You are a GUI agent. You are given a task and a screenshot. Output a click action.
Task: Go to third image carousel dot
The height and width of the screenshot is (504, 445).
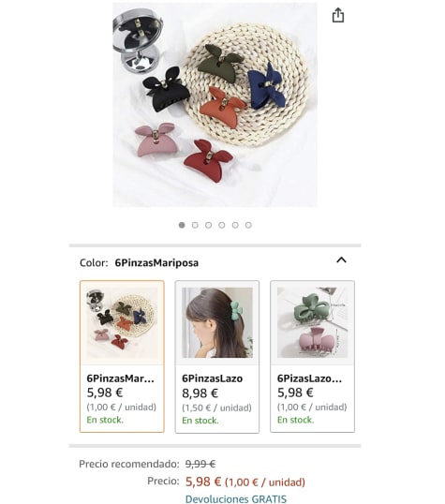208,225
